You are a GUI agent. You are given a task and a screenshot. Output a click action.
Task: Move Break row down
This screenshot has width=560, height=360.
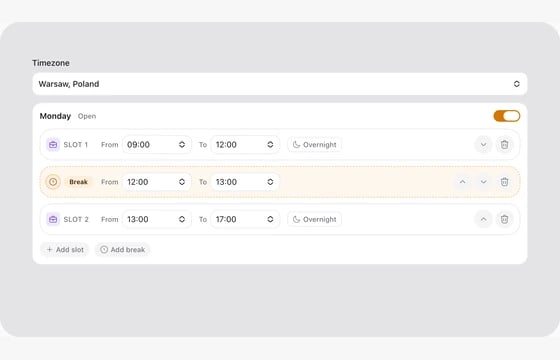483,182
